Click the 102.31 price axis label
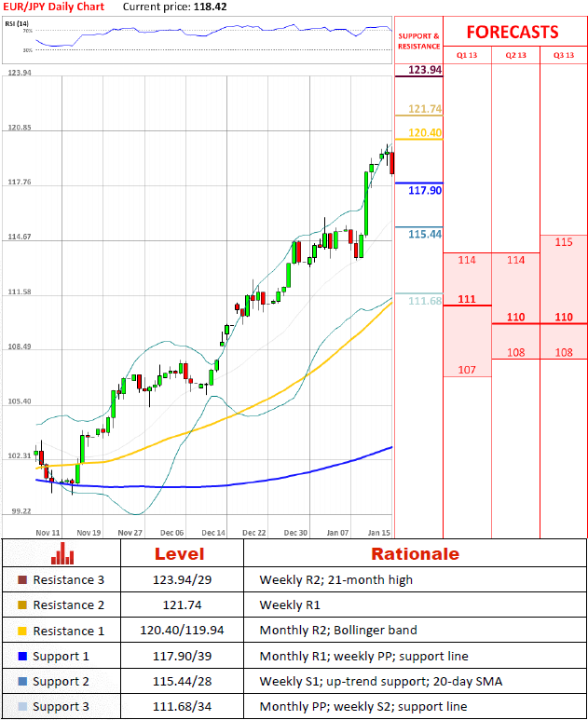 click(20, 456)
